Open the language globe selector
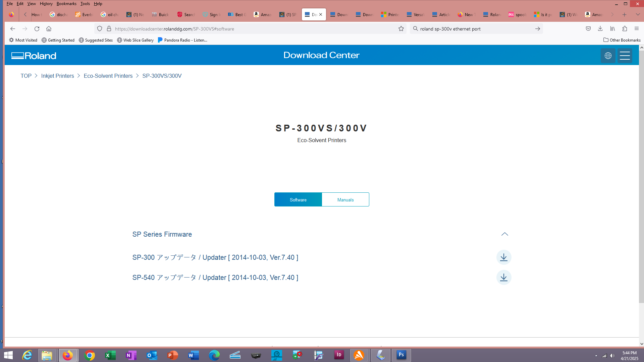This screenshot has height=362, width=644. pos(608,56)
